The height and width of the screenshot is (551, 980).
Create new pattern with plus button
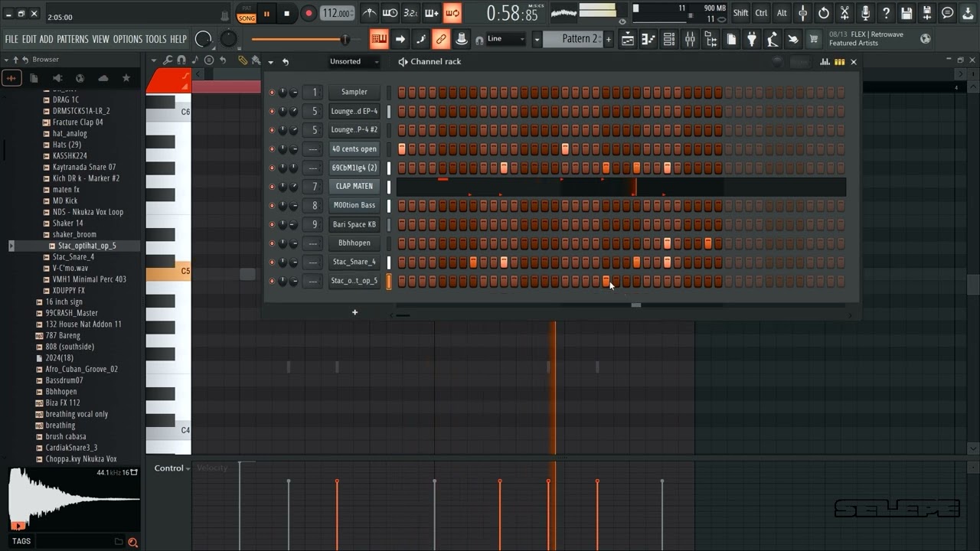[609, 39]
